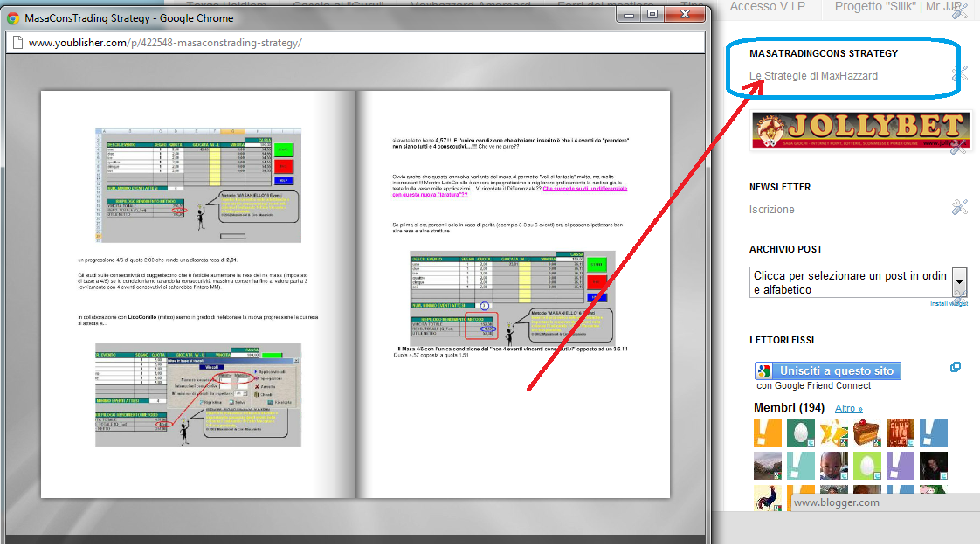Click the 'con Google Friend Connect' caption
Viewport: 980px width, 547px height.
coord(814,385)
